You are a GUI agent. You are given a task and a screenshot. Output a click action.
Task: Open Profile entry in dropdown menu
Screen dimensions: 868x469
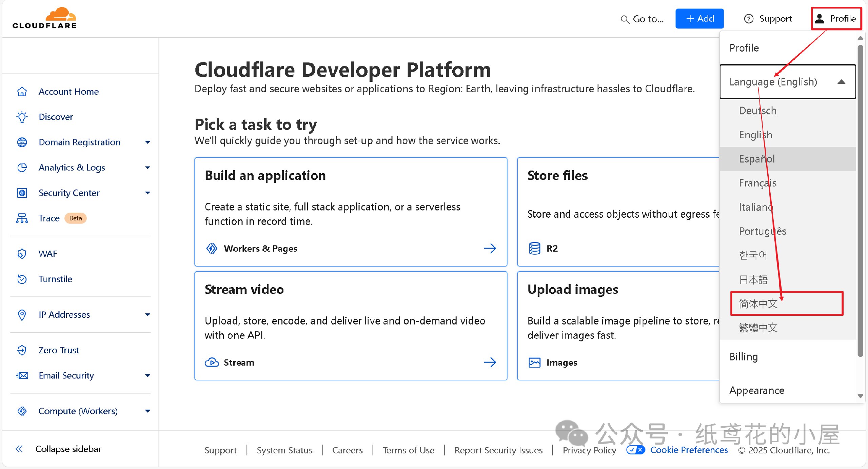coord(788,48)
